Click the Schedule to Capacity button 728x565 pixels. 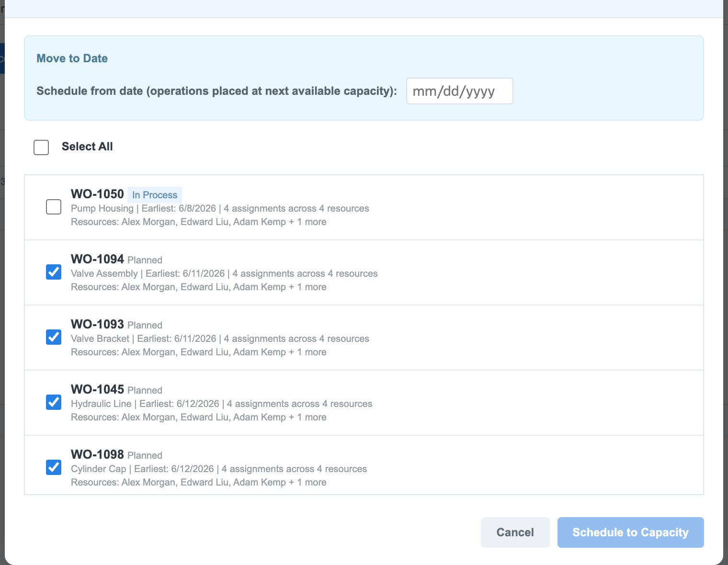631,532
